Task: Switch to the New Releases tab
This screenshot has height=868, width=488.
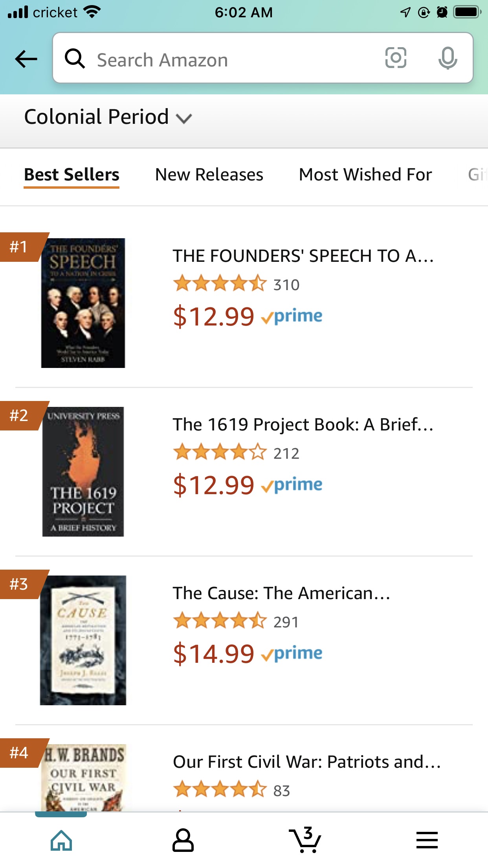Action: [x=209, y=175]
